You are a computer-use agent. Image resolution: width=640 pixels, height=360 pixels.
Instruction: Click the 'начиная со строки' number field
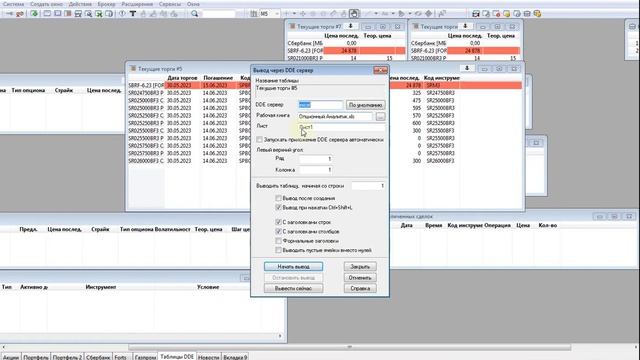click(x=369, y=186)
